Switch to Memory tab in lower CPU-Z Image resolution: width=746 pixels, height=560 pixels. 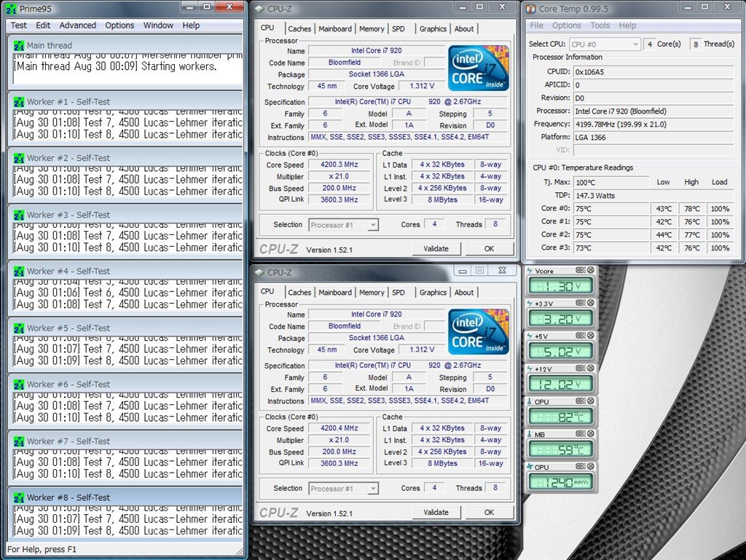(x=372, y=293)
